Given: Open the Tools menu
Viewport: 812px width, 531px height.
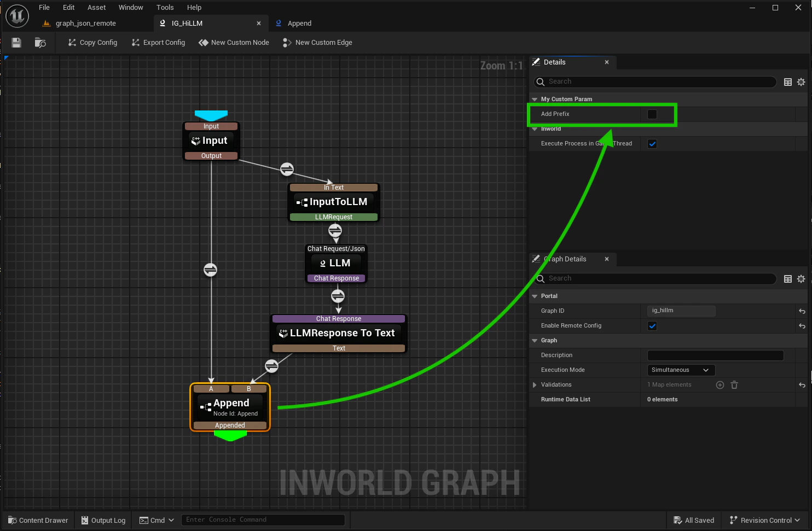Looking at the screenshot, I should 165,7.
